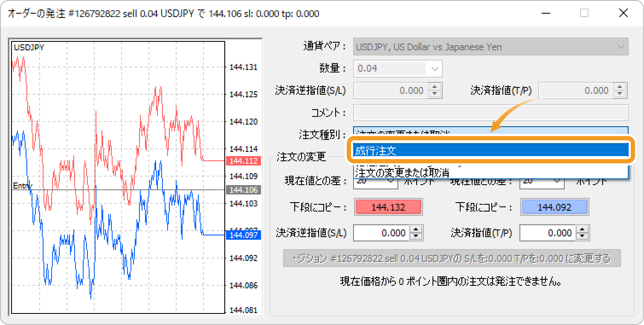
Task: Decrease S/L value in 注文の変更 group
Action: pos(416,237)
